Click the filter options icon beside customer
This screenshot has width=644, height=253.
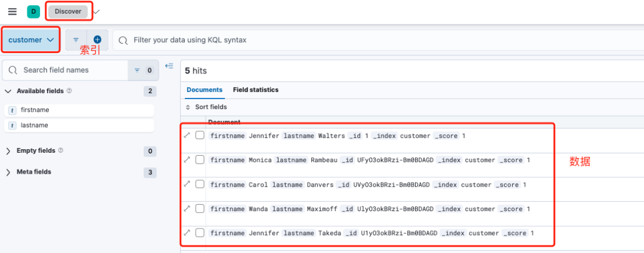(x=76, y=40)
